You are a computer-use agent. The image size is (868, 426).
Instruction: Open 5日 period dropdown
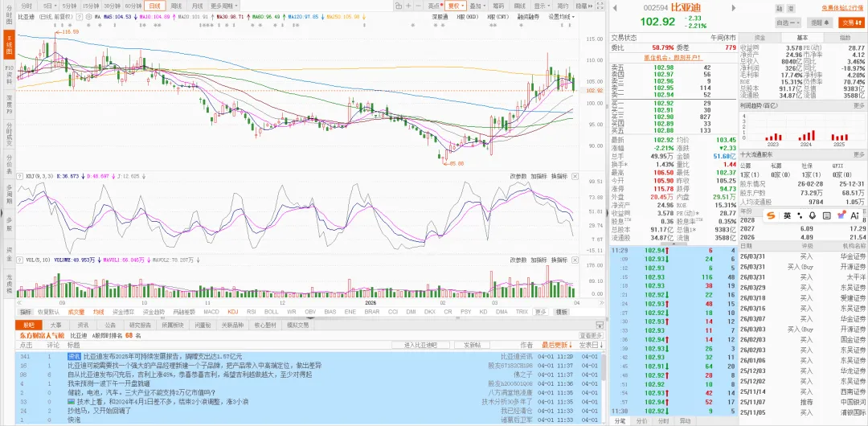(x=49, y=6)
